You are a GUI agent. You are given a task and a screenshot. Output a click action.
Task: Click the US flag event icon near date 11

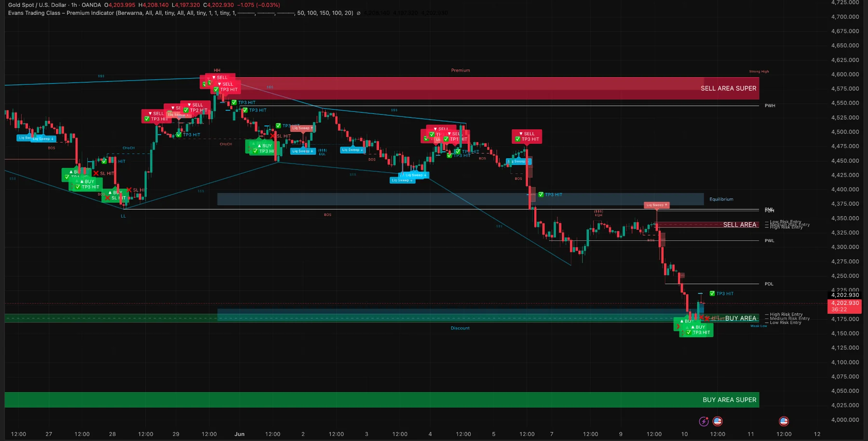coord(784,421)
